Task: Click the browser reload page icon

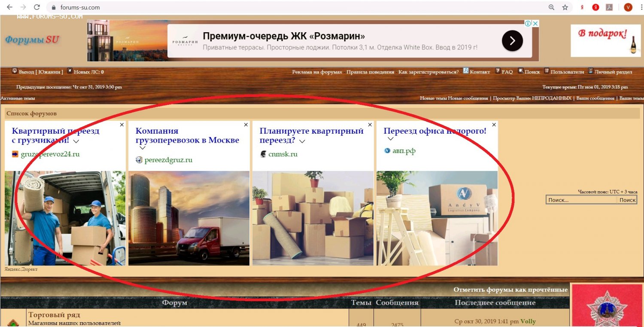Action: (37, 7)
